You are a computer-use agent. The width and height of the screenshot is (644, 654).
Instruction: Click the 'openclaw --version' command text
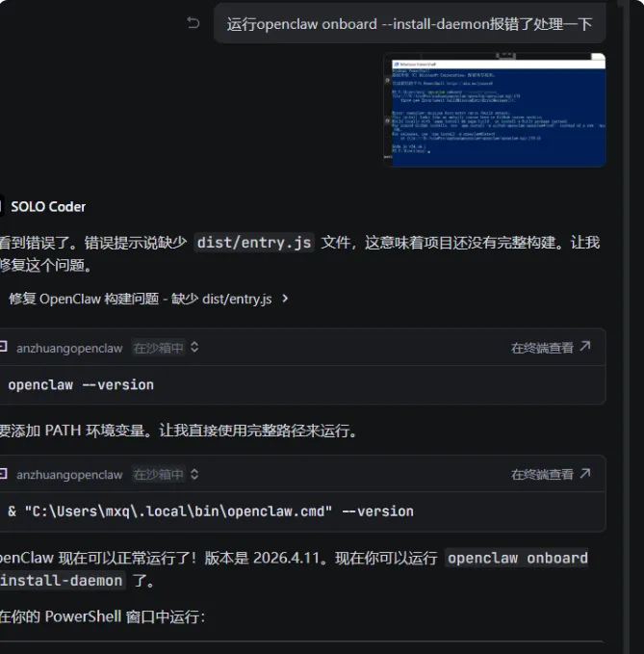(x=81, y=384)
